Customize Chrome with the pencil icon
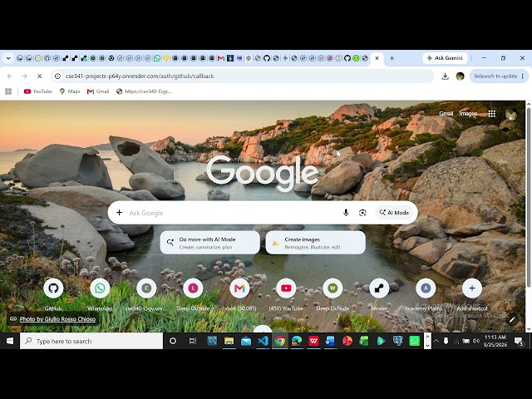 (512, 319)
